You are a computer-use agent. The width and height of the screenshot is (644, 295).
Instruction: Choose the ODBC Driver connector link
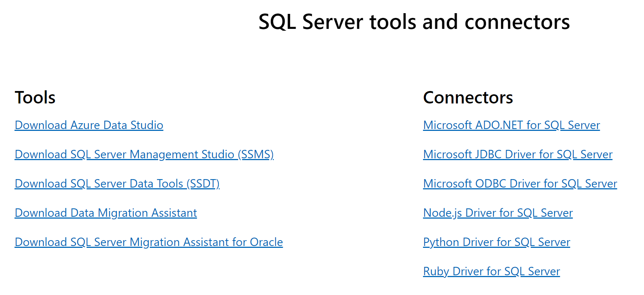pyautogui.click(x=520, y=184)
